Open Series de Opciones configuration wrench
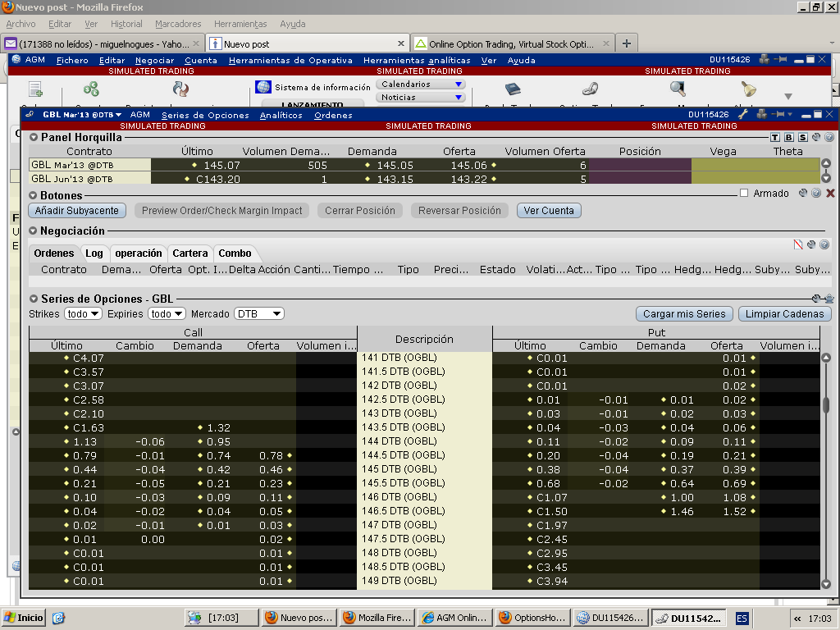 [816, 299]
